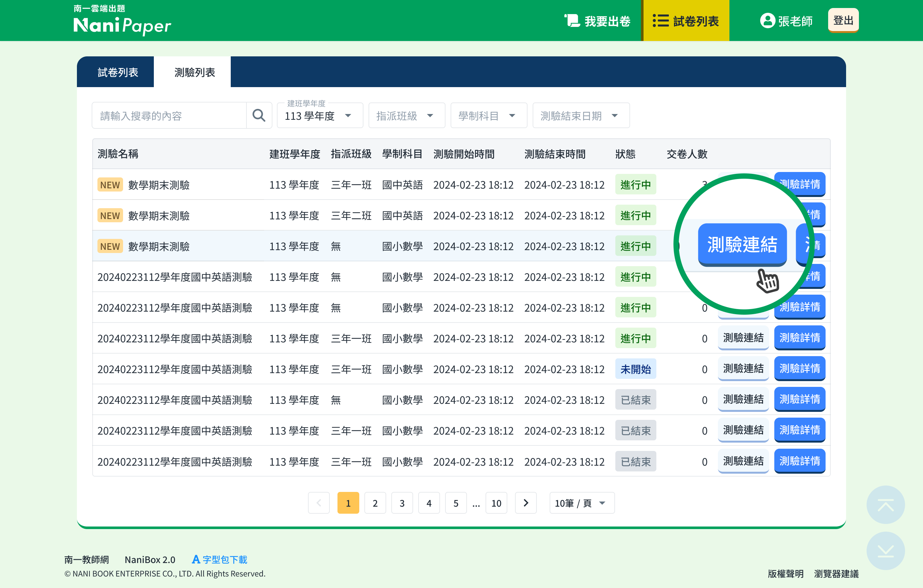The image size is (923, 588).
Task: Open the NaniBox 2.0 footer link
Action: (150, 559)
